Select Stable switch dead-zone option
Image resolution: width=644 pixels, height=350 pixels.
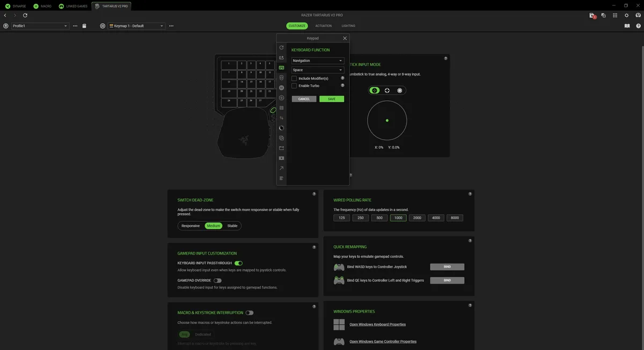tap(232, 226)
